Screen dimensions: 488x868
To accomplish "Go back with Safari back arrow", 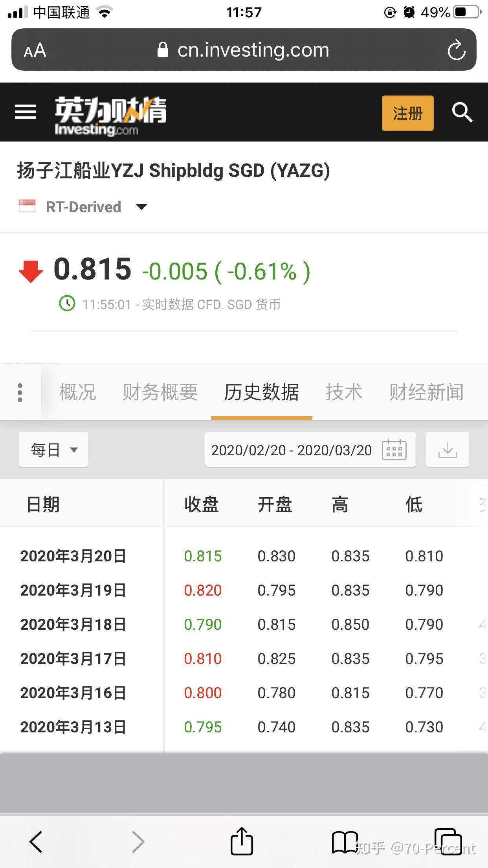I will tap(36, 842).
